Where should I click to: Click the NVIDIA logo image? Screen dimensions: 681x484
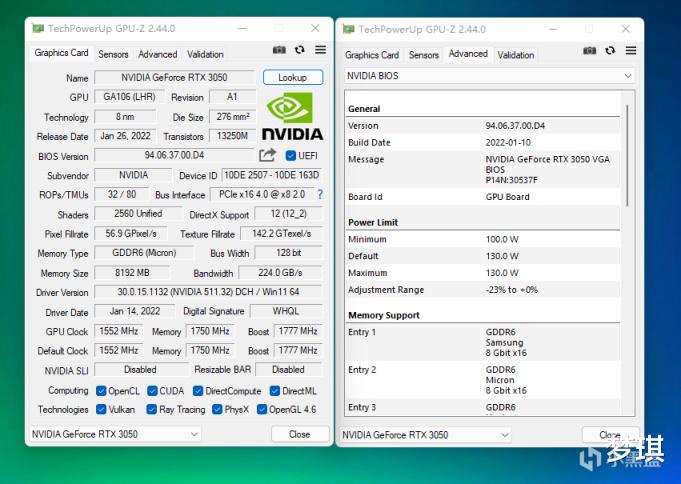[292, 116]
